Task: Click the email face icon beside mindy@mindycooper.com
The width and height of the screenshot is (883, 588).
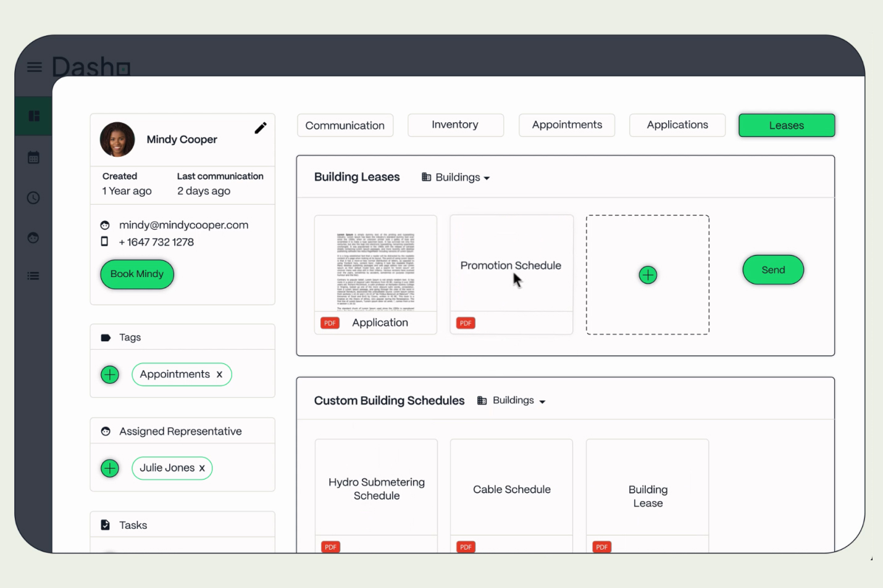Action: pyautogui.click(x=105, y=225)
